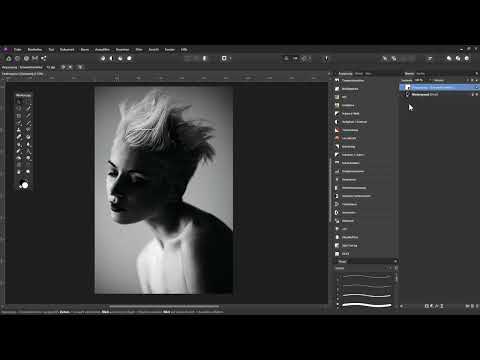Screen dimensions: 480x360
Task: Open the Ansicht menu
Action: [x=154, y=49]
